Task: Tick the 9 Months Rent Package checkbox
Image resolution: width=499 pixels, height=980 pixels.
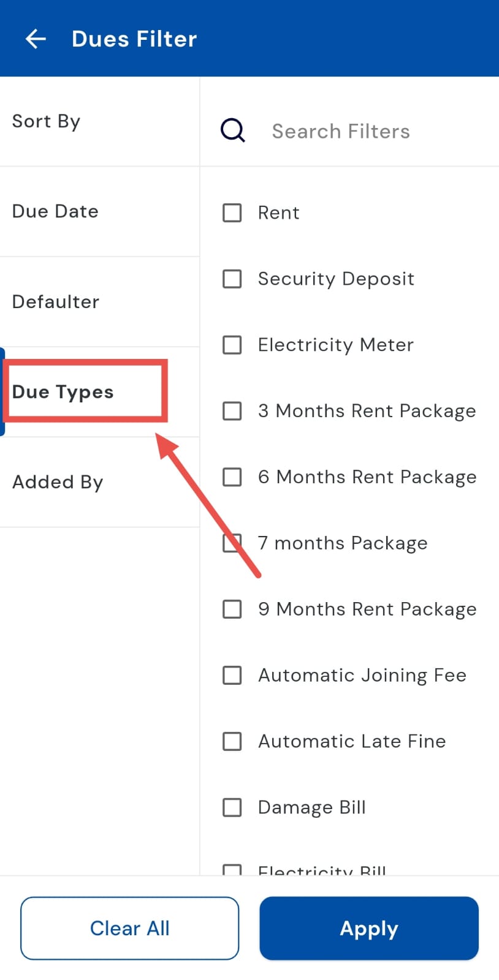Action: pyautogui.click(x=232, y=609)
